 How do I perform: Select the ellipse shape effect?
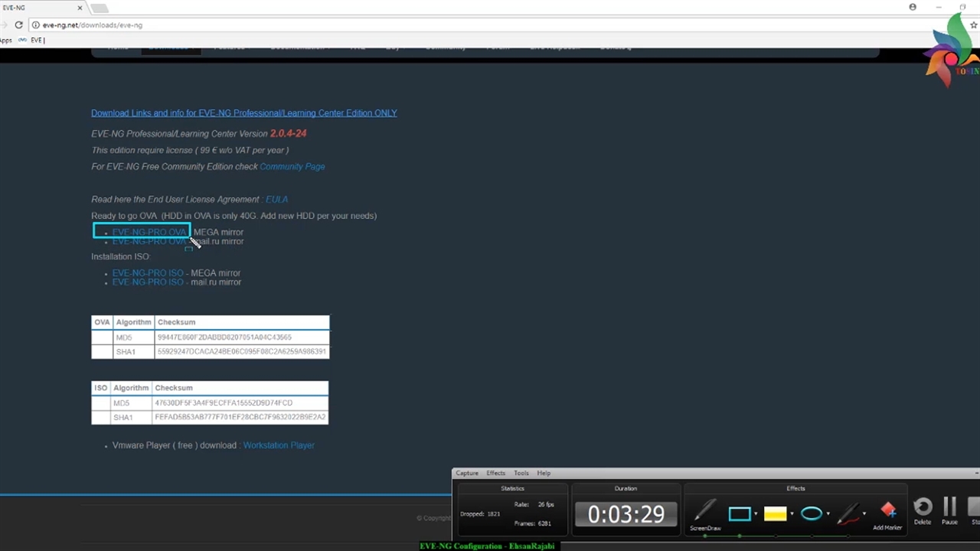(811, 514)
